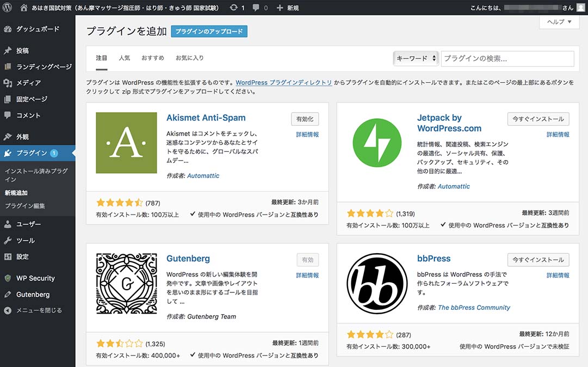Open WP Security in sidebar
The height and width of the screenshot is (367, 588).
click(x=35, y=278)
